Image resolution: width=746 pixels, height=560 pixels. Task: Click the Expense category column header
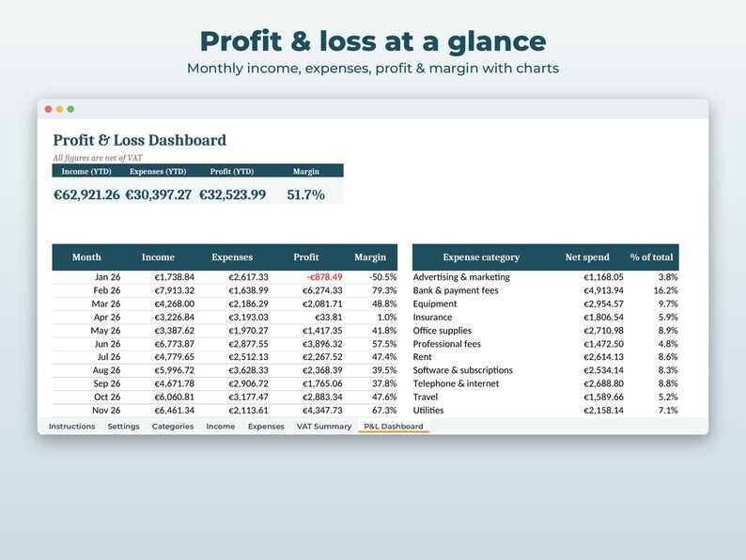click(x=481, y=257)
